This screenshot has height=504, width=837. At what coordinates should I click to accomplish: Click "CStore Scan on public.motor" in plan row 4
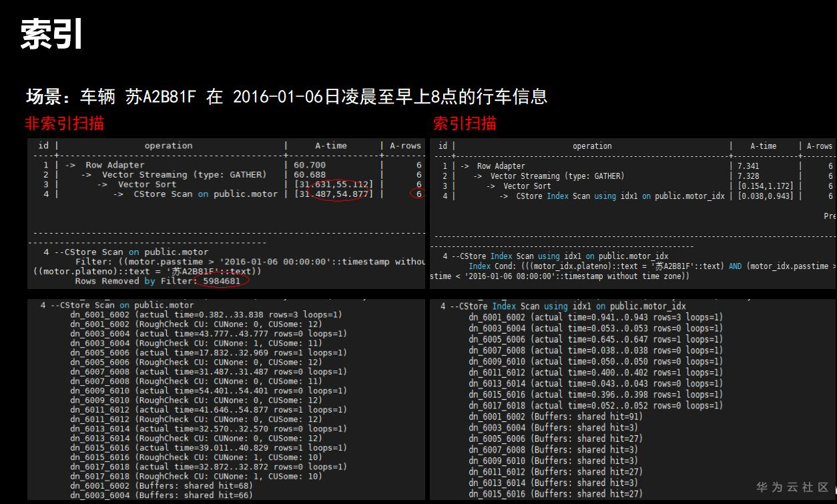click(206, 194)
